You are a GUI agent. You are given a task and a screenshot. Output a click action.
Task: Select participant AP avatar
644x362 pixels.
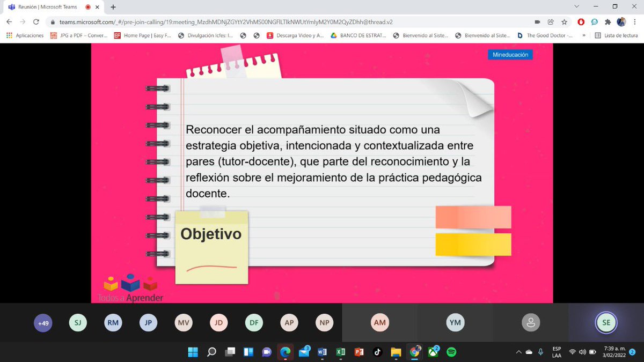click(x=289, y=323)
